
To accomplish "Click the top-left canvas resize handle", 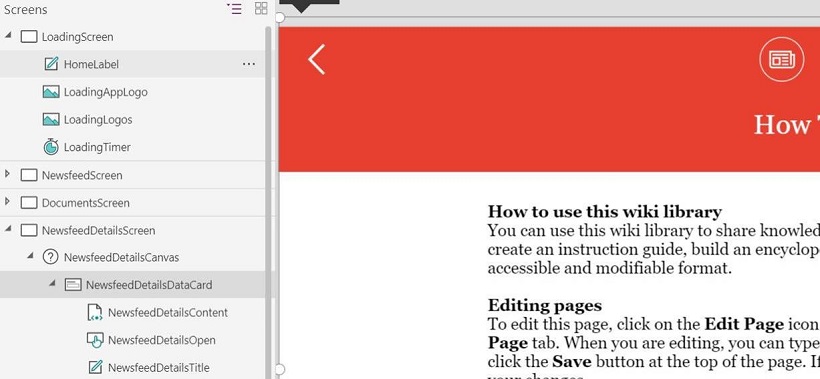I will 280,18.
